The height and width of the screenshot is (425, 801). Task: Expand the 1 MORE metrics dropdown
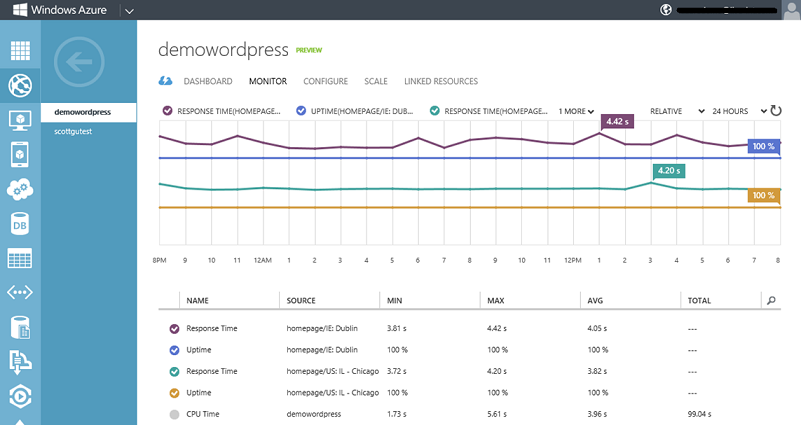tap(576, 111)
